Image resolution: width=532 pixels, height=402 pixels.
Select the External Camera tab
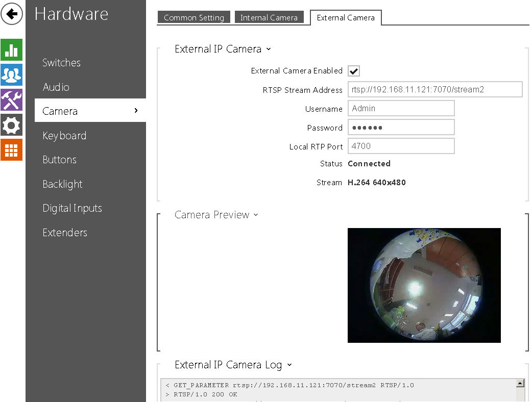coord(346,17)
